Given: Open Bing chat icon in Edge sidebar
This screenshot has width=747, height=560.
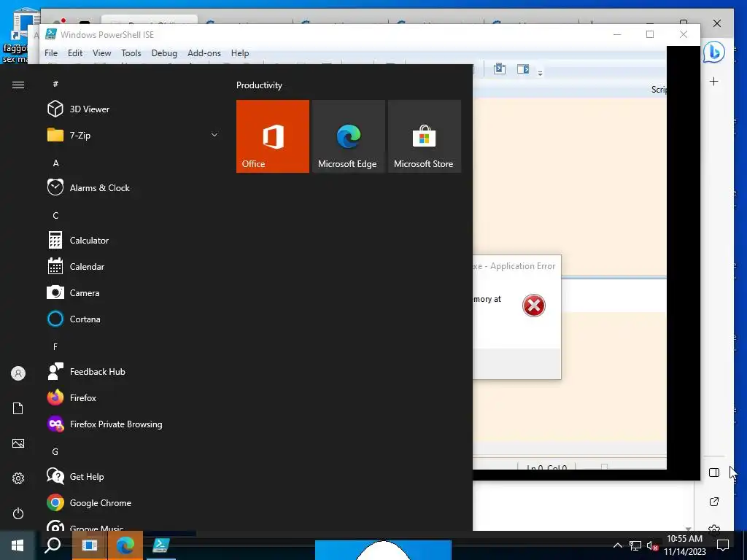Looking at the screenshot, I should point(713,52).
